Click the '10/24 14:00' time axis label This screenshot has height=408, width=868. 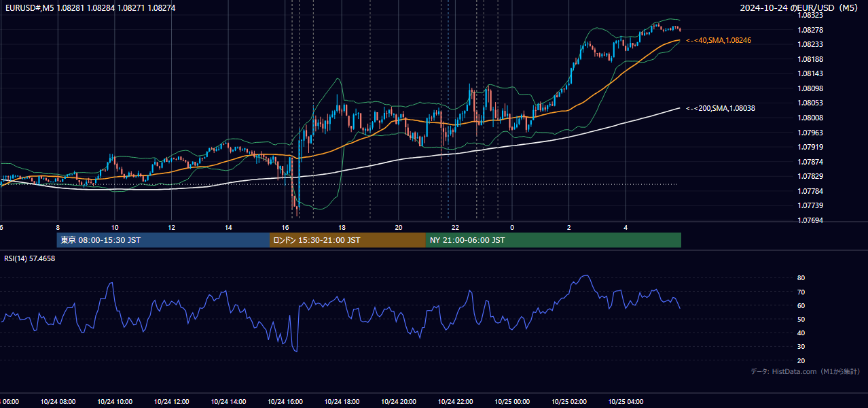228,402
